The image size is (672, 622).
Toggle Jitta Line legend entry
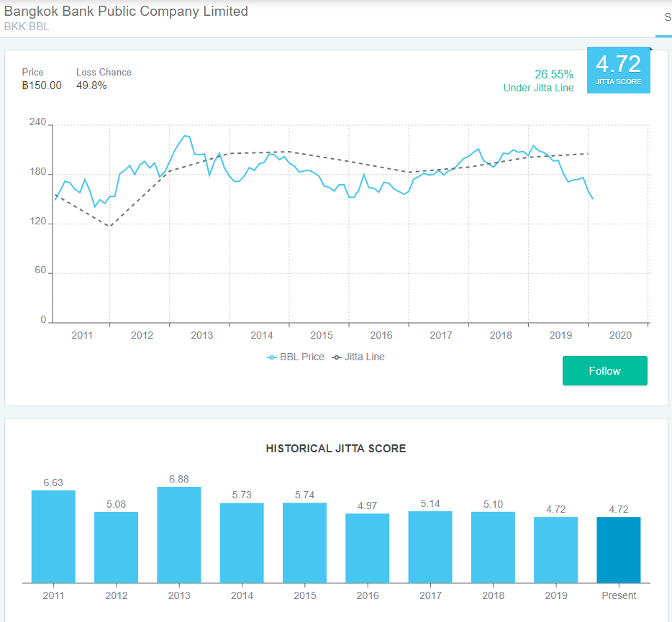(359, 357)
